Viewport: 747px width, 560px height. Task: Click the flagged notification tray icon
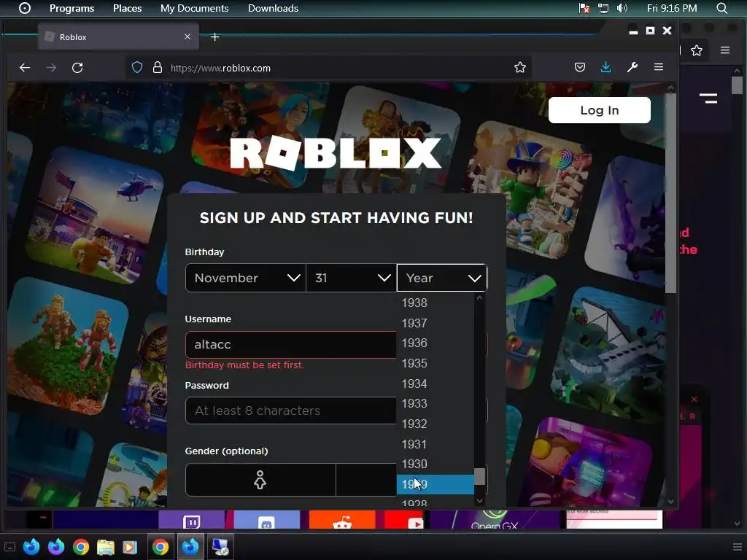tap(584, 8)
